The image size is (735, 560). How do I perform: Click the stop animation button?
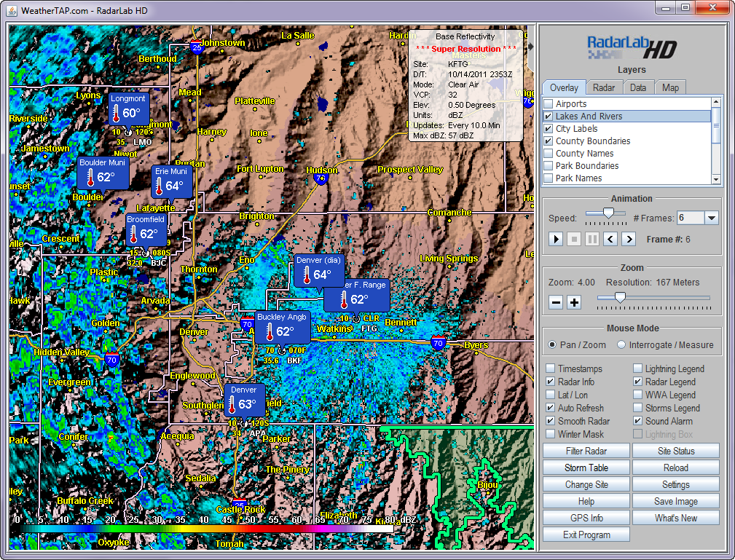[574, 240]
